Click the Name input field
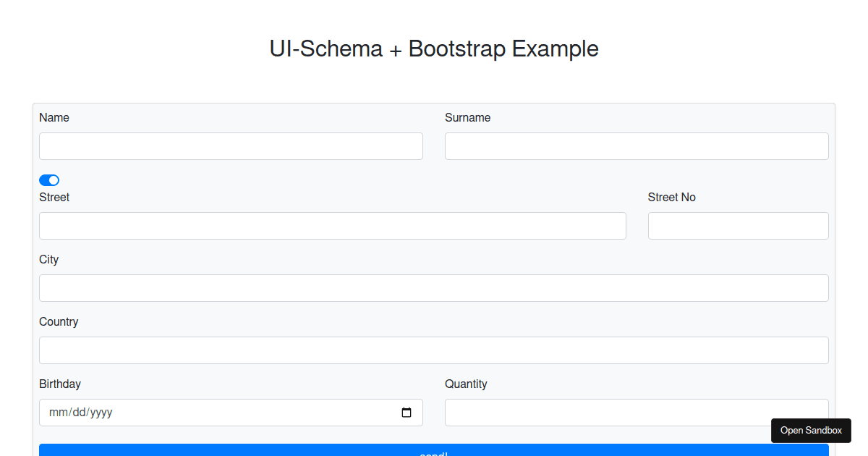This screenshot has width=868, height=456. pyautogui.click(x=231, y=145)
